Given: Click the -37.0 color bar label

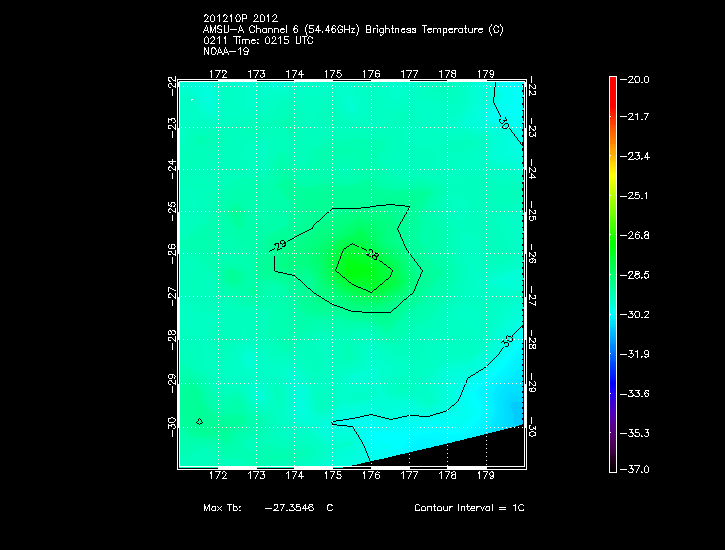Looking at the screenshot, I should click(637, 469).
